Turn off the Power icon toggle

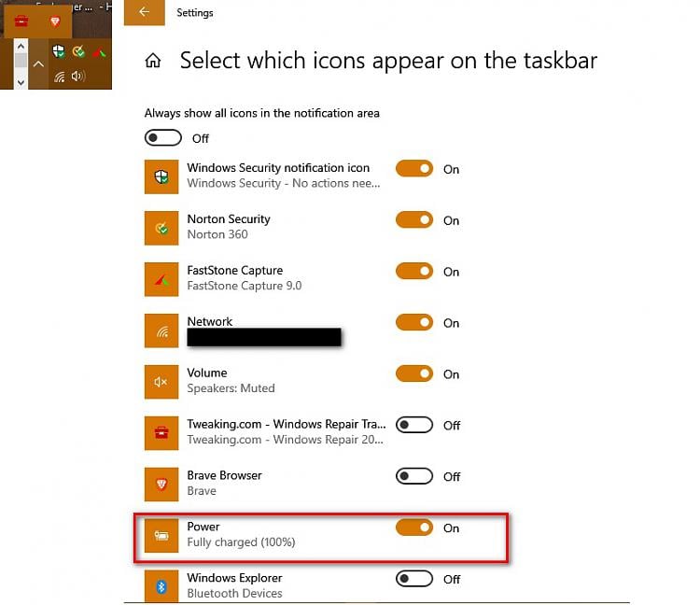point(414,528)
